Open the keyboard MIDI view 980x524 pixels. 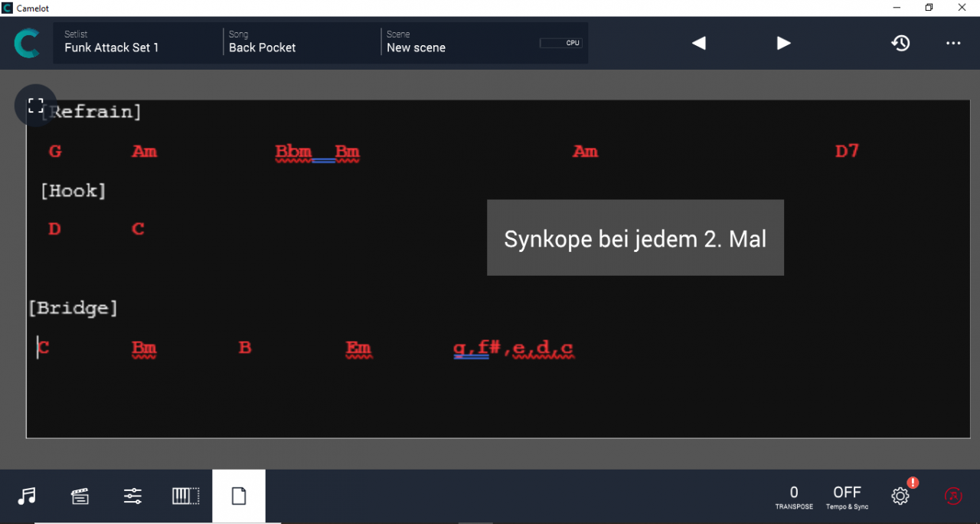(185, 496)
